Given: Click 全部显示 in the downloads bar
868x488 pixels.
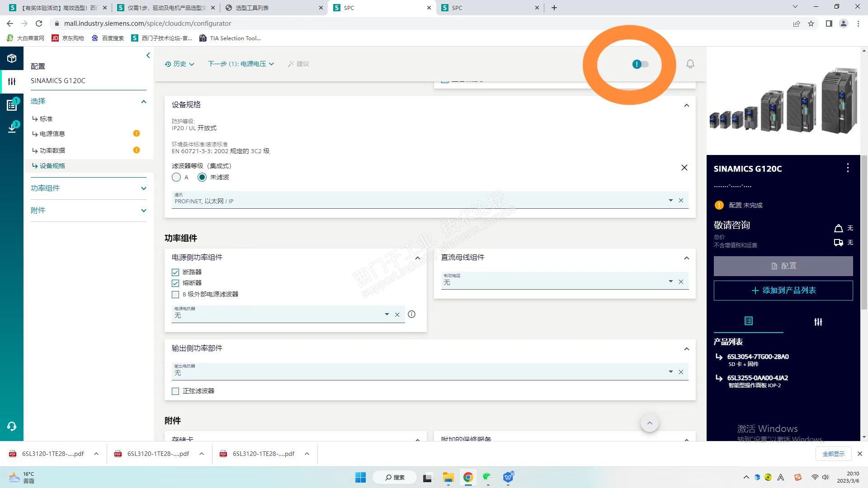Looking at the screenshot, I should [833, 454].
